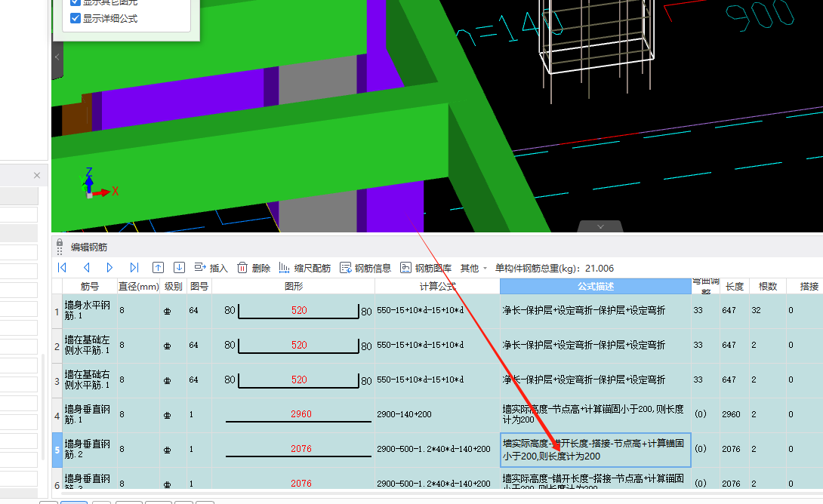Open 钢筋图库 rebar library
The height and width of the screenshot is (504, 823).
click(426, 268)
